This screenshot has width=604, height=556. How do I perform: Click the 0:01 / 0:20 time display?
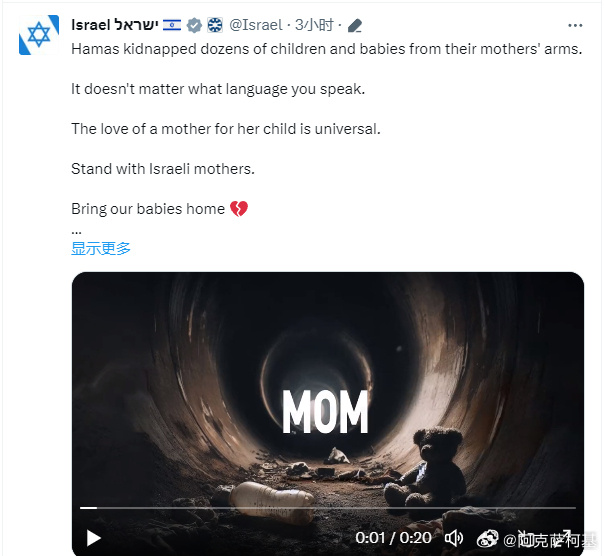[x=393, y=538]
